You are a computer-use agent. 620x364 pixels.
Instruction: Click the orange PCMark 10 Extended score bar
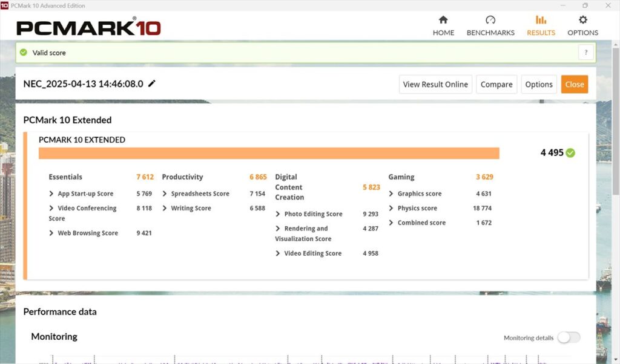pos(269,153)
